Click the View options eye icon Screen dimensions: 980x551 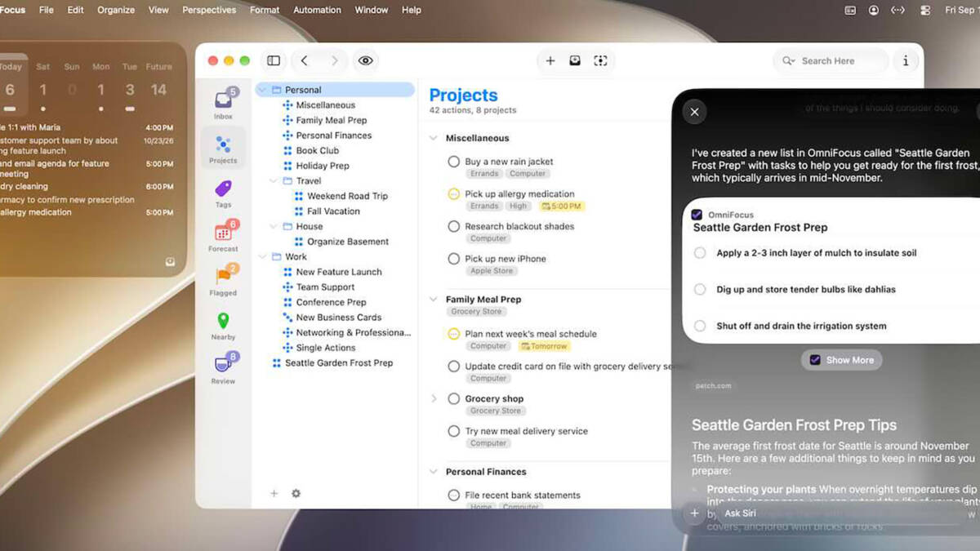(x=365, y=60)
